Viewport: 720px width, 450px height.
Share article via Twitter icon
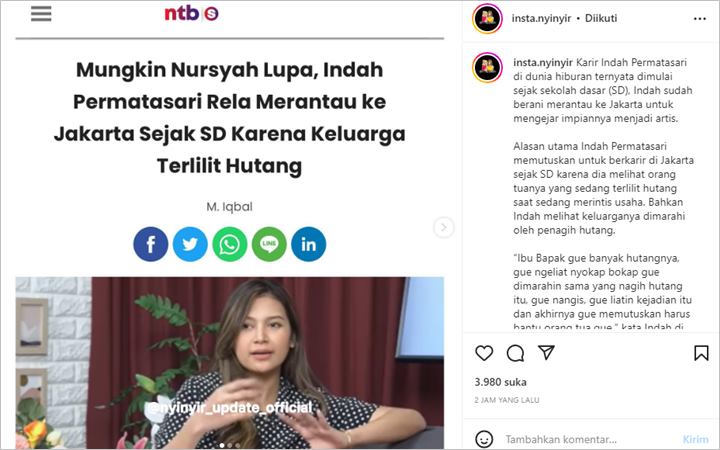(x=190, y=244)
